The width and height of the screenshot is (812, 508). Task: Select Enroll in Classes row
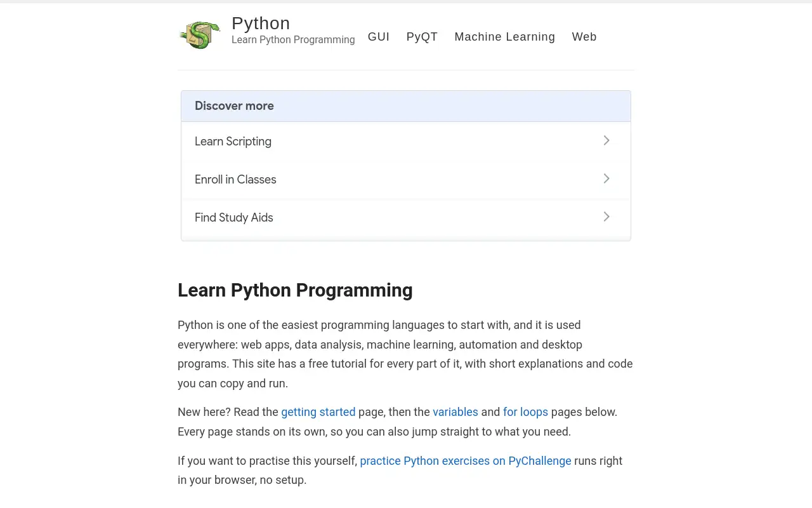pyautogui.click(x=406, y=179)
